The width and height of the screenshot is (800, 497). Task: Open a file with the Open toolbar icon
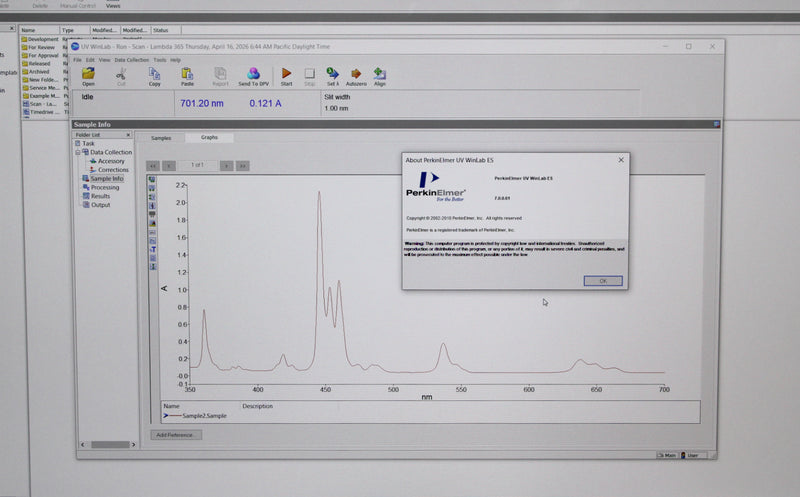click(88, 77)
